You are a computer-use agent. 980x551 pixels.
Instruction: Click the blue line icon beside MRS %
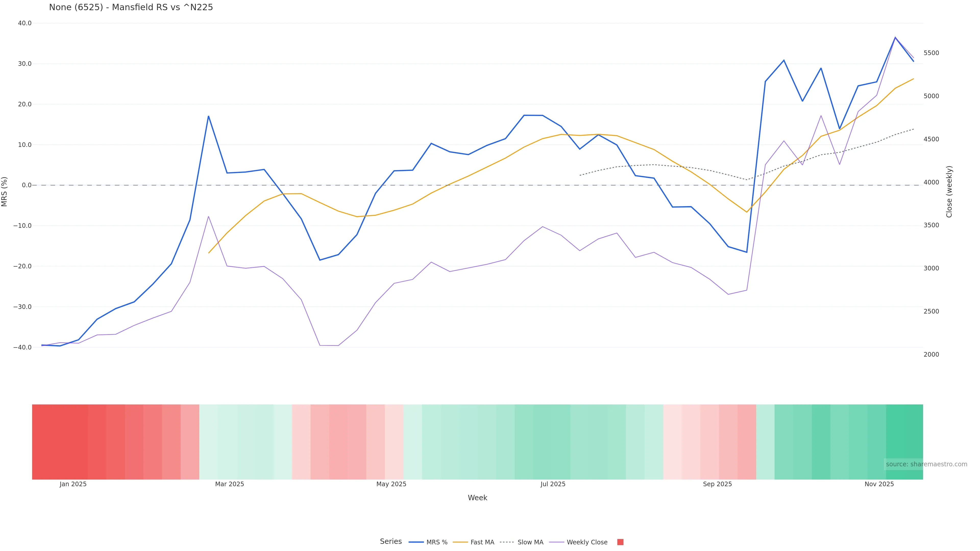tap(416, 542)
